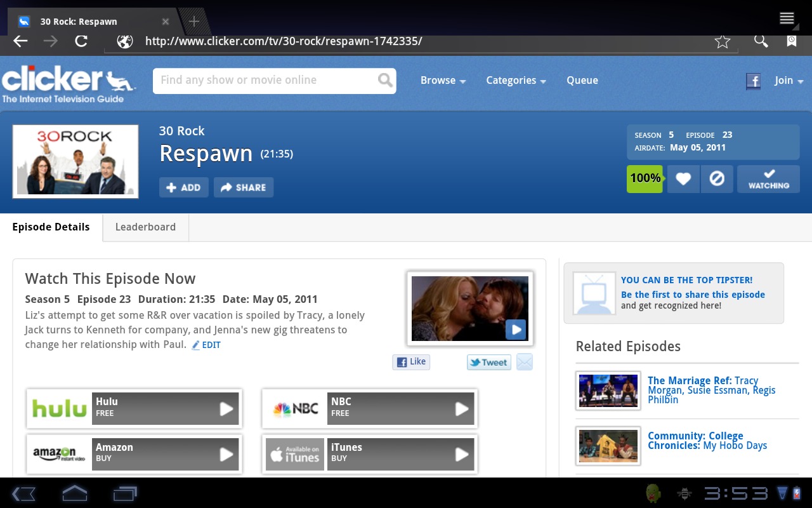This screenshot has height=508, width=812.
Task: Buy the episode on iTunes
Action: 369,454
